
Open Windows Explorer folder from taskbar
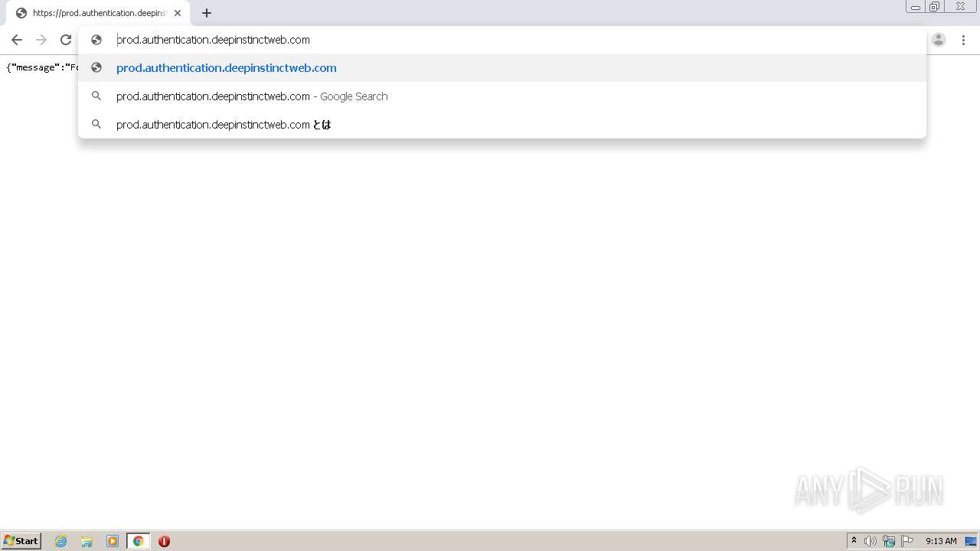tap(87, 541)
